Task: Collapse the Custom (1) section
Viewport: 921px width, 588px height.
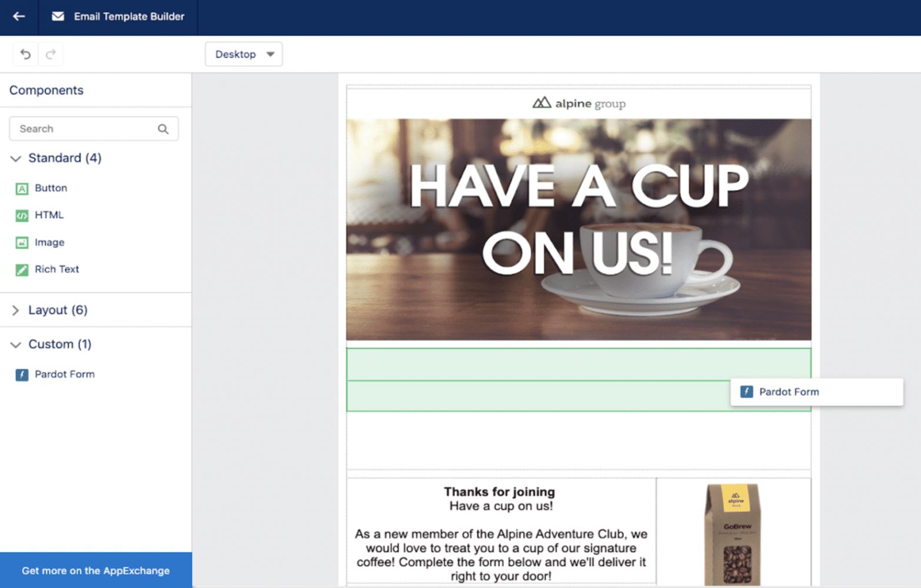Action: coord(16,345)
